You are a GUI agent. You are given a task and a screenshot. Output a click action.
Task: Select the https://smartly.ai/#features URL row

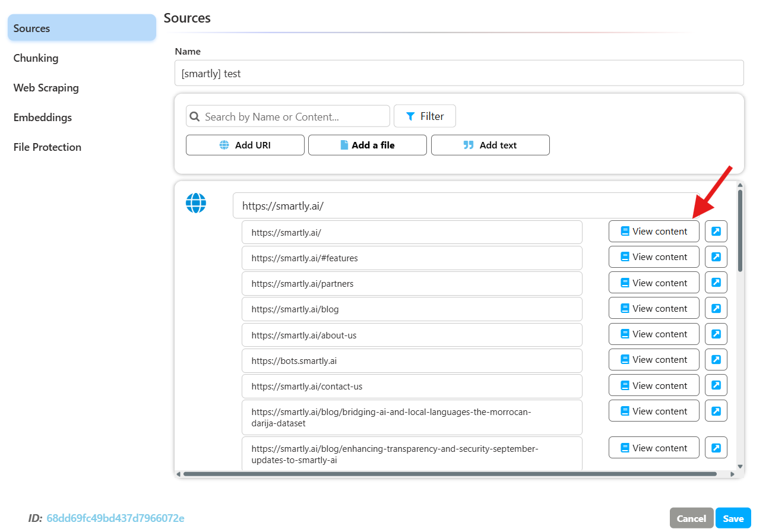(412, 258)
